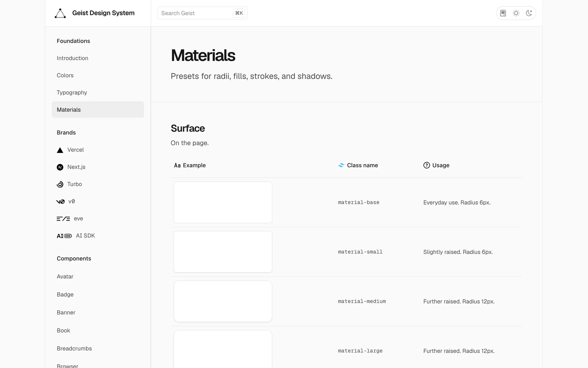The height and width of the screenshot is (368, 588).
Task: Open the Banner component page
Action: coord(66,312)
